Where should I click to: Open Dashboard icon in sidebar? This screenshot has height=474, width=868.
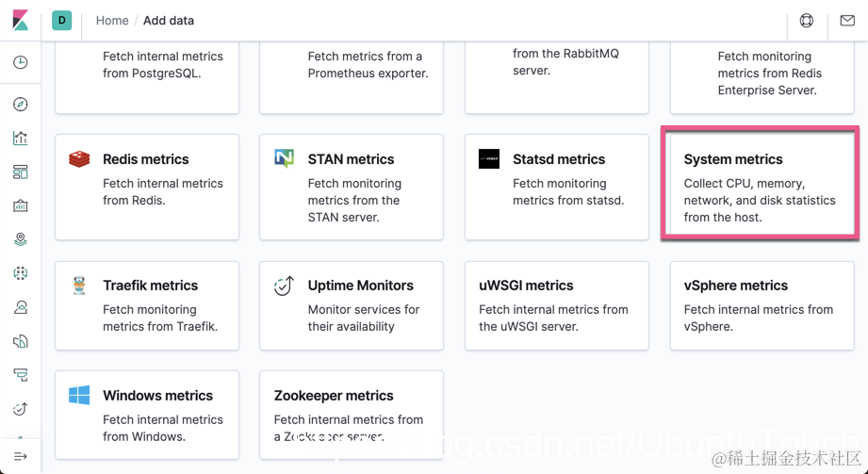pos(21,172)
